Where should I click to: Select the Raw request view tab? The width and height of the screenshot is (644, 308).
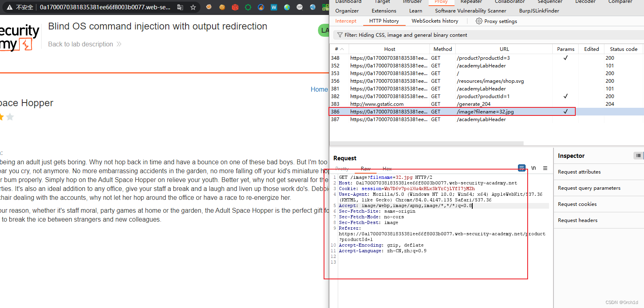[366, 169]
